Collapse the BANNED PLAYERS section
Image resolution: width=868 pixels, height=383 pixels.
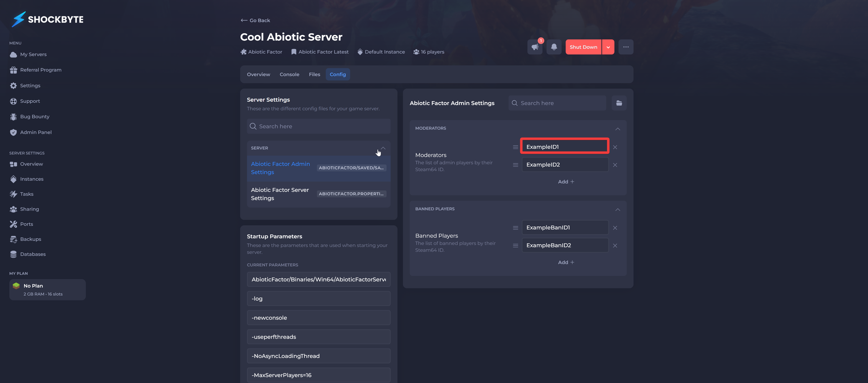pos(617,209)
